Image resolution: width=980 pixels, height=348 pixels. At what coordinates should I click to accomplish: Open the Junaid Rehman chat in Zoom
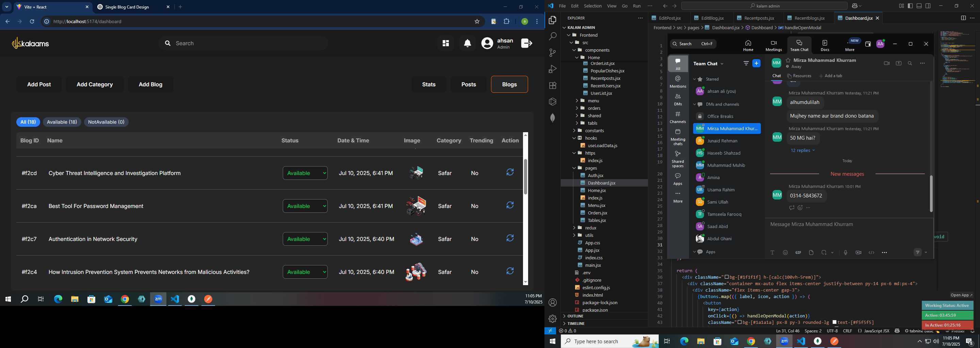[726, 141]
